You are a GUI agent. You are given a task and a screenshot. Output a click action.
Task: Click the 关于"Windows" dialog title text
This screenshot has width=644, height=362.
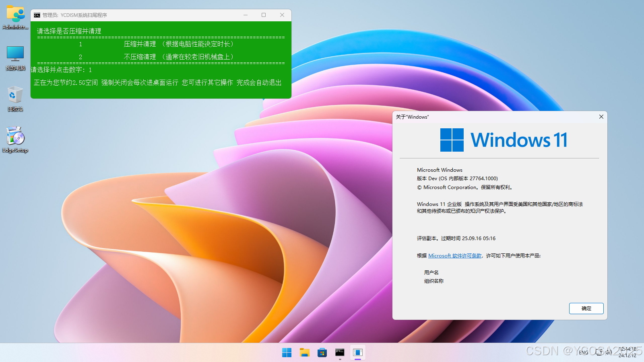coord(412,117)
